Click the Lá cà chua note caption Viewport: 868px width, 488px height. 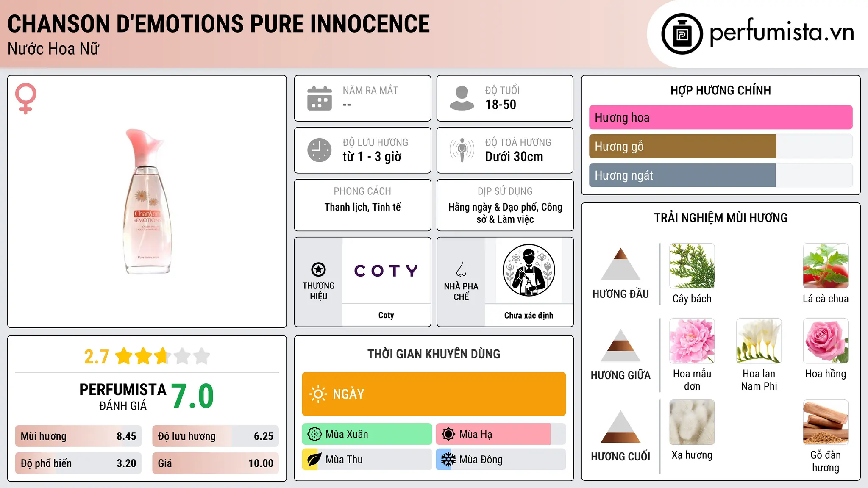tap(826, 299)
